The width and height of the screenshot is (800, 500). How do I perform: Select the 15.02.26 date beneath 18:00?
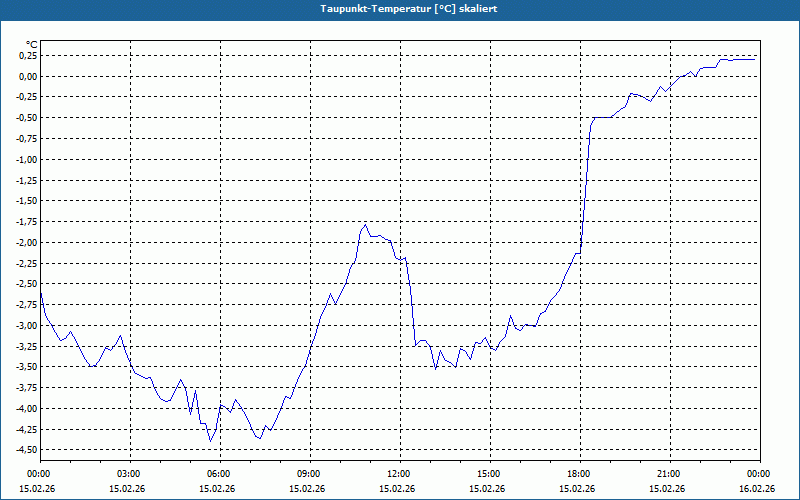(x=577, y=488)
